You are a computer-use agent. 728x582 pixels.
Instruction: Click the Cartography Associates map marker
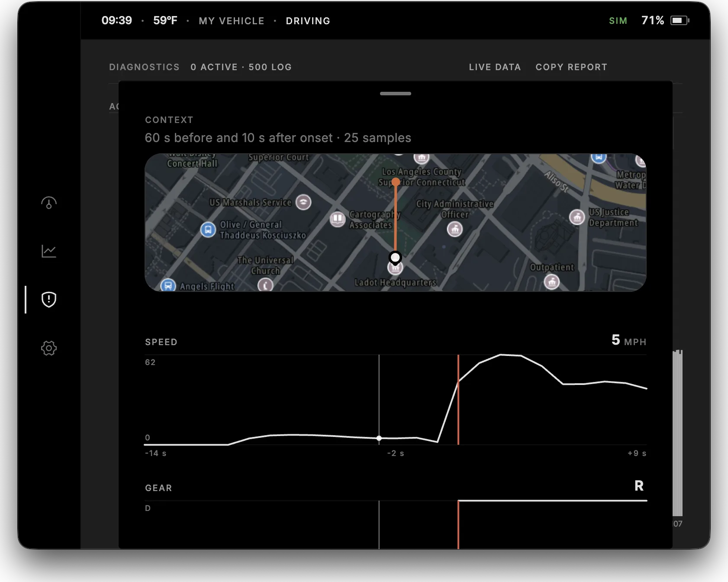(337, 219)
